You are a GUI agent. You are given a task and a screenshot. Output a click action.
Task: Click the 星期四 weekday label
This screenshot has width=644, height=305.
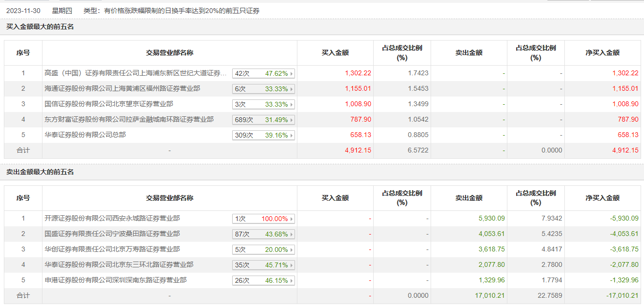point(62,10)
